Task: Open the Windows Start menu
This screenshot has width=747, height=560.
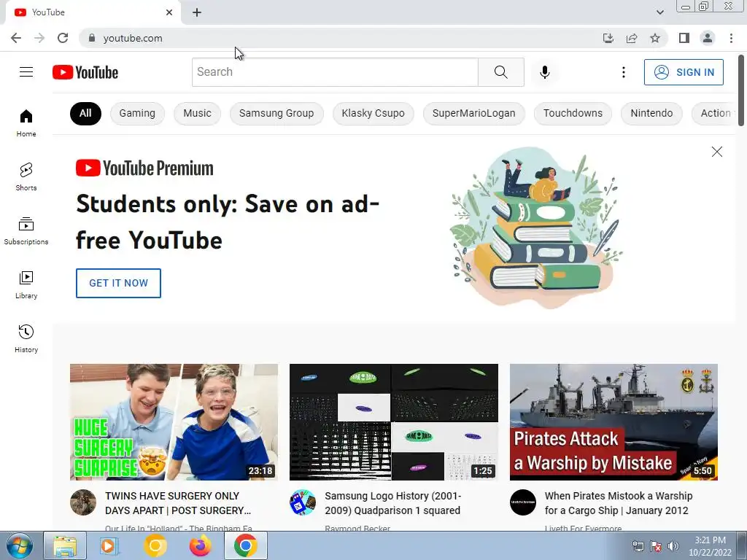Action: coord(18,545)
